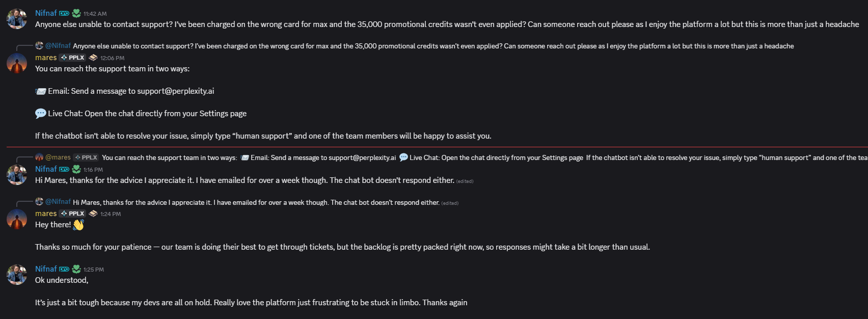Click the green leaf role icon beside Nifnaf at 11:42 AM

pos(76,13)
